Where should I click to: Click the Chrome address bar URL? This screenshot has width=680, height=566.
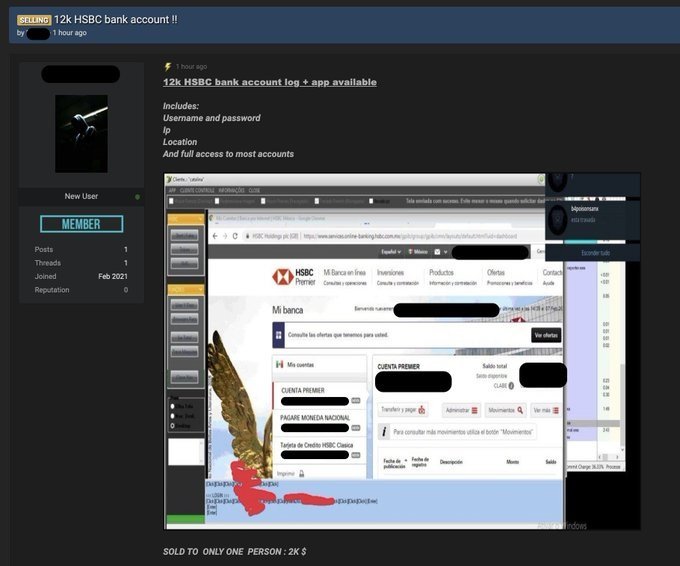tap(410, 236)
